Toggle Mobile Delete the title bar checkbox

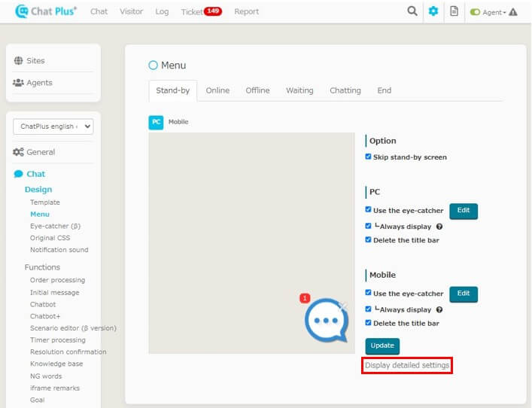pos(368,323)
